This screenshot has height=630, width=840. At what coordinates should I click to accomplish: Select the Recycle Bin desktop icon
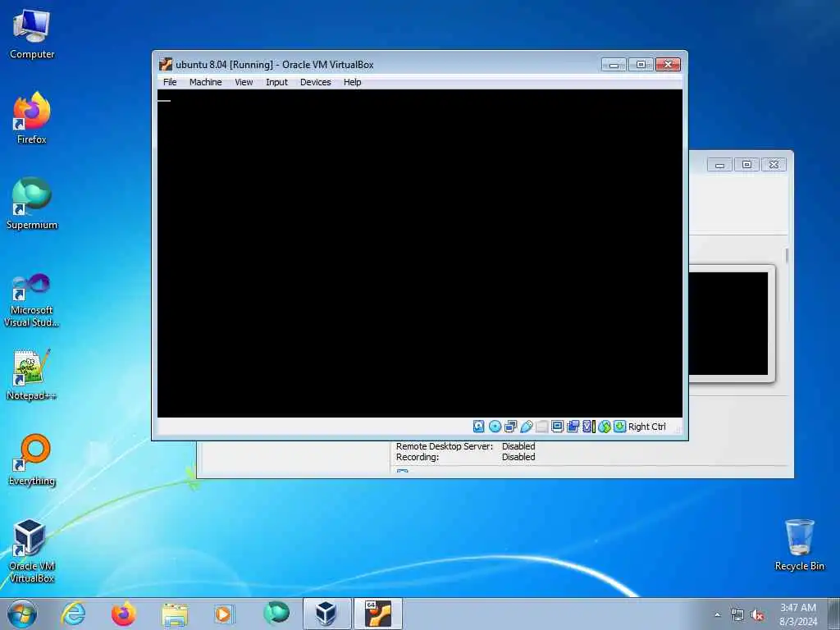(x=799, y=545)
